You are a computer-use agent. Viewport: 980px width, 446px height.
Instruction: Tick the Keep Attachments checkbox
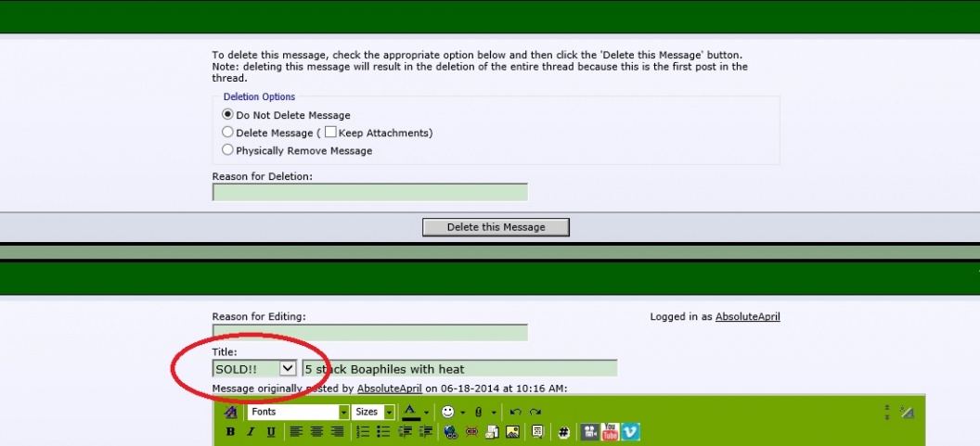(330, 133)
